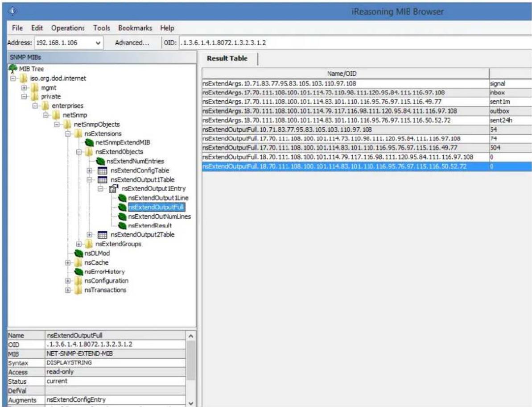Click the nsExtendConfigTable table icon
This screenshot has height=407, width=532.
[102, 170]
